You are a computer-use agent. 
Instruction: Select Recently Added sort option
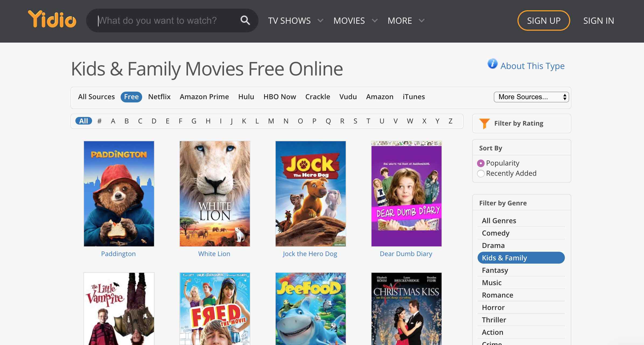tap(481, 173)
